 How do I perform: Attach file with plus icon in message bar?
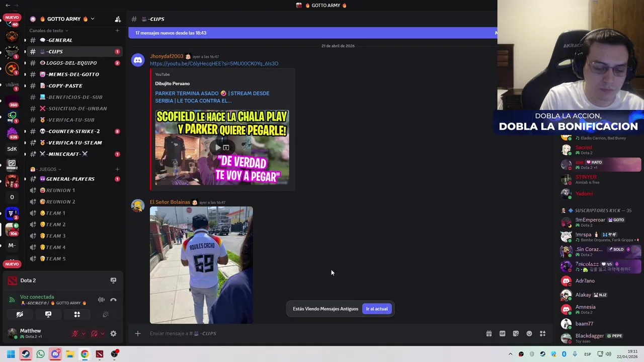click(x=137, y=333)
